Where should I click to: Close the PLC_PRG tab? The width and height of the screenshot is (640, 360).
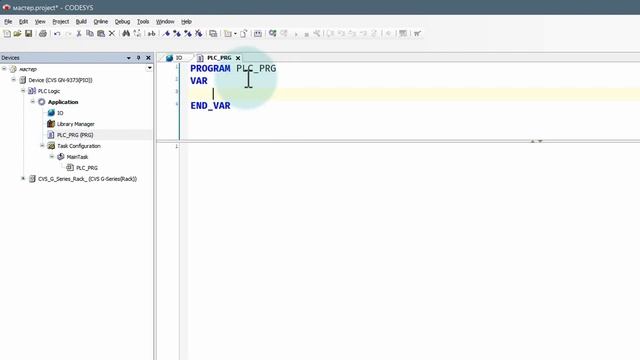(238, 58)
